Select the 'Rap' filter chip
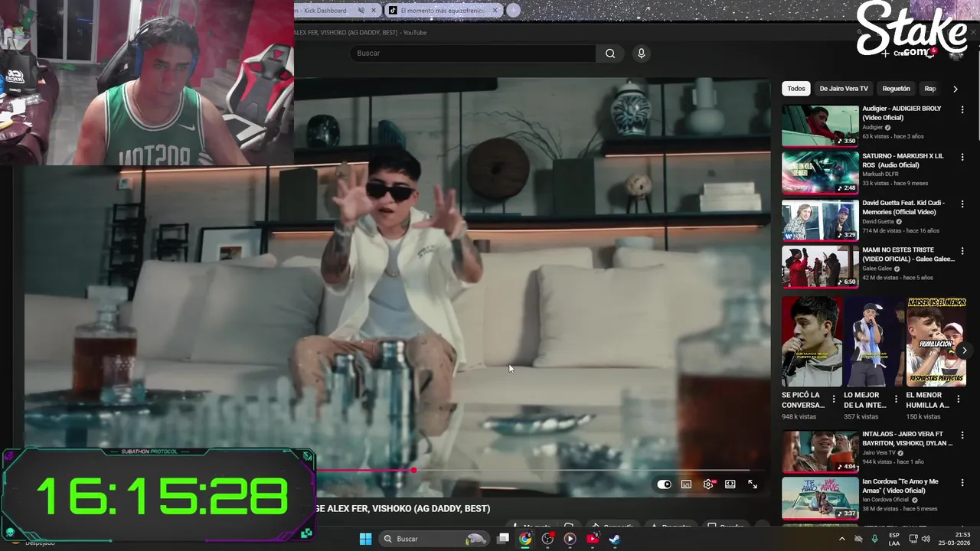The height and width of the screenshot is (551, 980). [929, 89]
